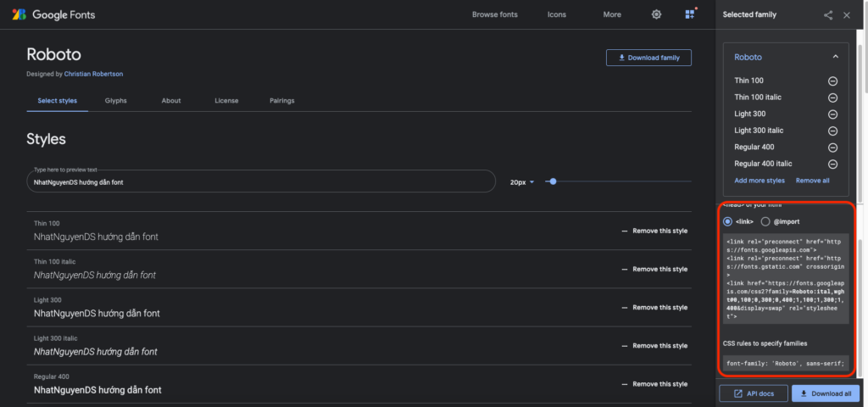The image size is (868, 407).
Task: Open the theme settings icon
Action: [656, 14]
